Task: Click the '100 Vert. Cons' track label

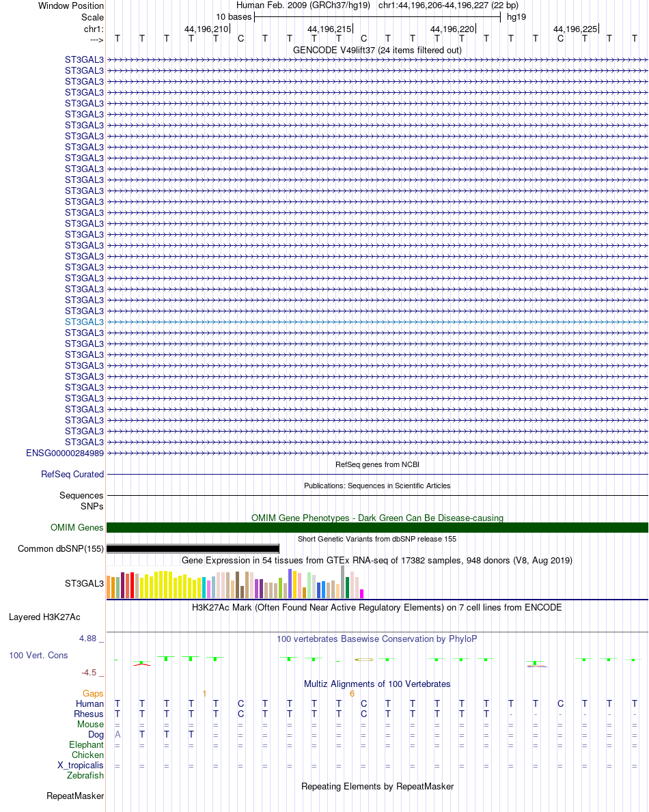Action: point(38,656)
